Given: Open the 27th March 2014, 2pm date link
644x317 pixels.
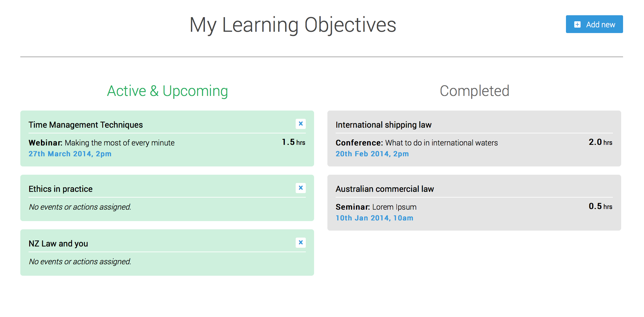Looking at the screenshot, I should (x=70, y=154).
